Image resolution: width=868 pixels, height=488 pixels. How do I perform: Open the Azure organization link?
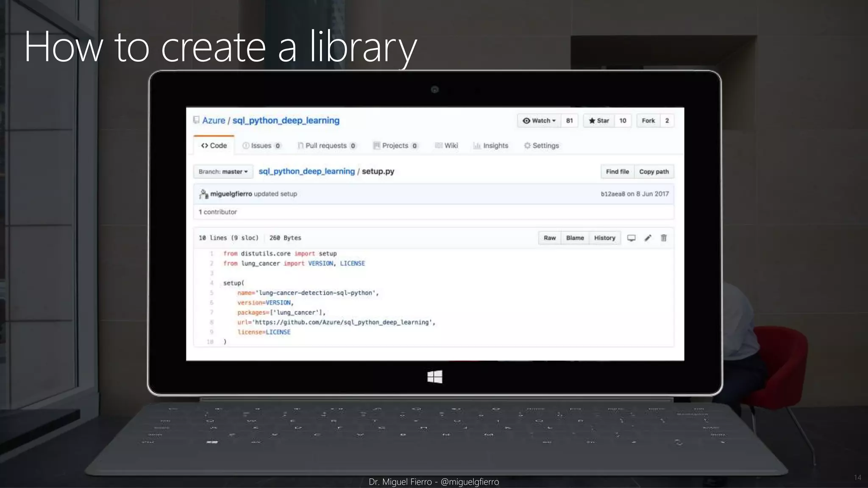(x=214, y=120)
